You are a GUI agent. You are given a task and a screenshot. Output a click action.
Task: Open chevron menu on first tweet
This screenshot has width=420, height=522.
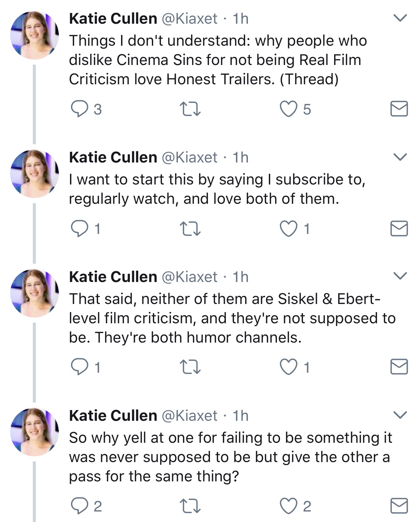pyautogui.click(x=400, y=18)
